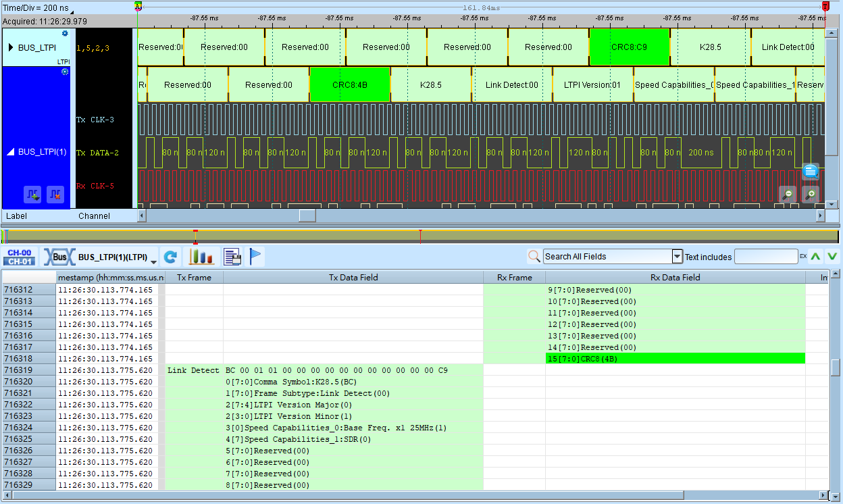The height and width of the screenshot is (504, 843).
Task: Click the Tx DATA-2 channel label
Action: coord(97,153)
